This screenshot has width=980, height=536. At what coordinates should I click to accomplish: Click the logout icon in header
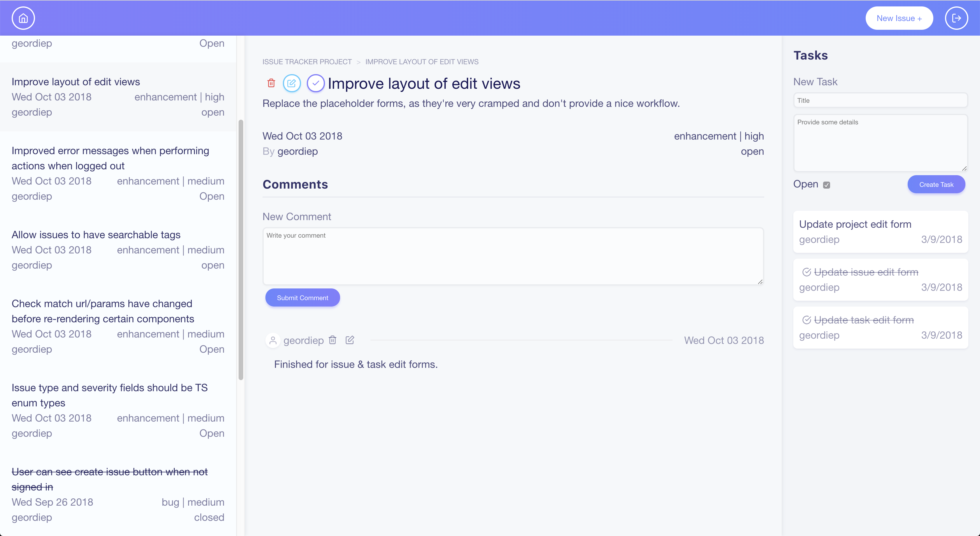(x=956, y=18)
